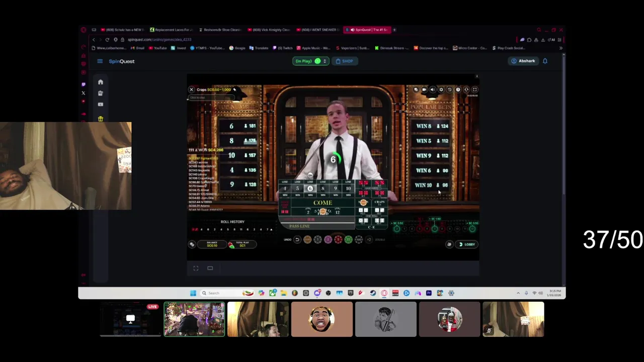Toggle the dealer video camera

tap(424, 89)
